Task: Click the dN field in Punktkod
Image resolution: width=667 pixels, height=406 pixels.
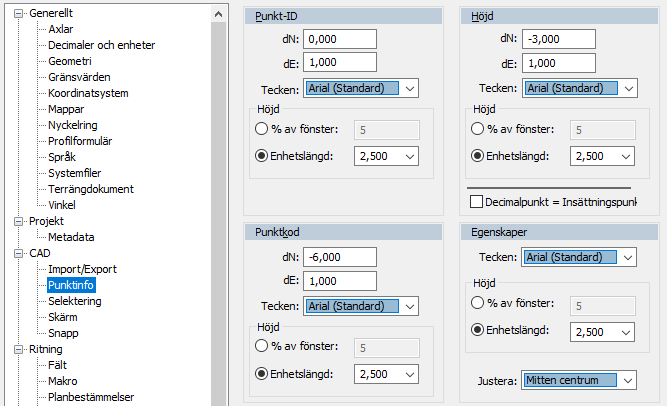Action: tap(340, 257)
